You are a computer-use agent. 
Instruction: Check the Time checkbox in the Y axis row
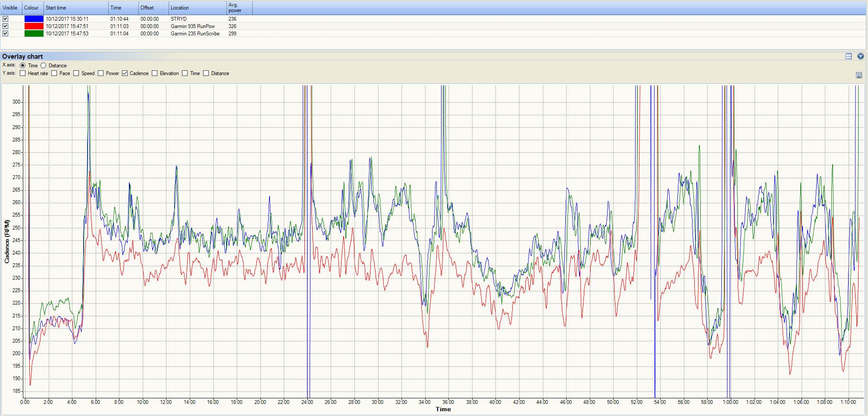click(x=185, y=73)
